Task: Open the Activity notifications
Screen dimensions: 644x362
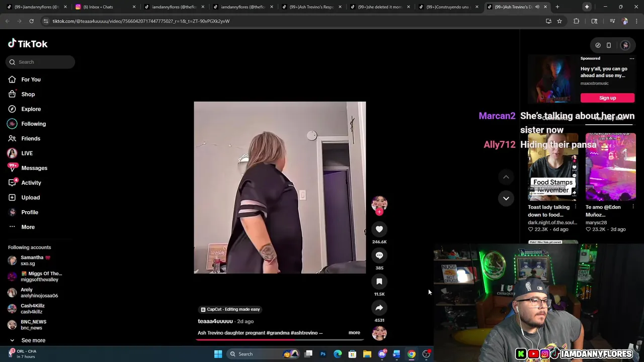Action: click(31, 183)
